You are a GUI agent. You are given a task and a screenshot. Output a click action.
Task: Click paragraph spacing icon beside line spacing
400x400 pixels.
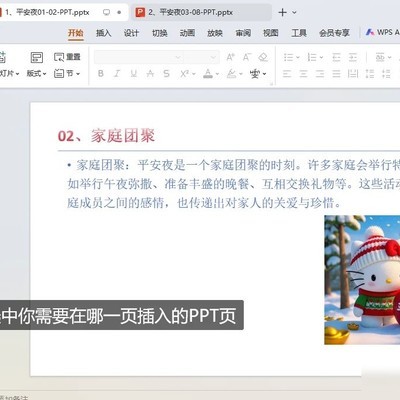[386, 74]
